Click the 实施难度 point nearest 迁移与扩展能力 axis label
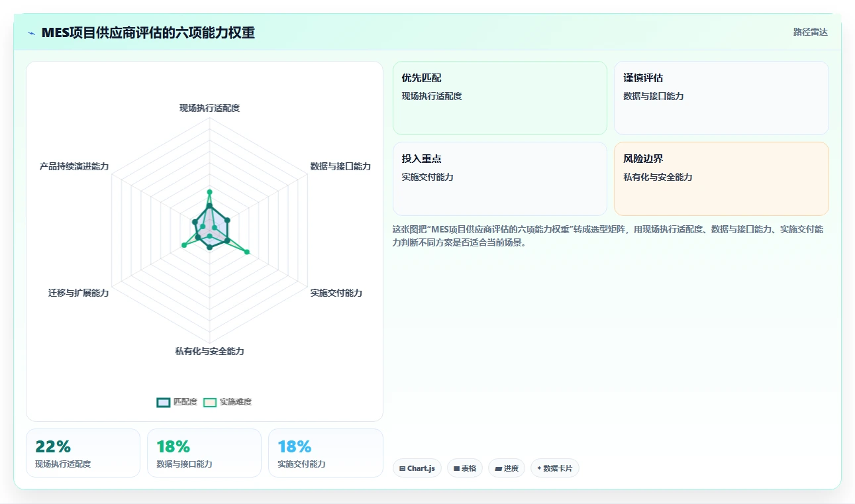The height and width of the screenshot is (504, 855). click(184, 246)
